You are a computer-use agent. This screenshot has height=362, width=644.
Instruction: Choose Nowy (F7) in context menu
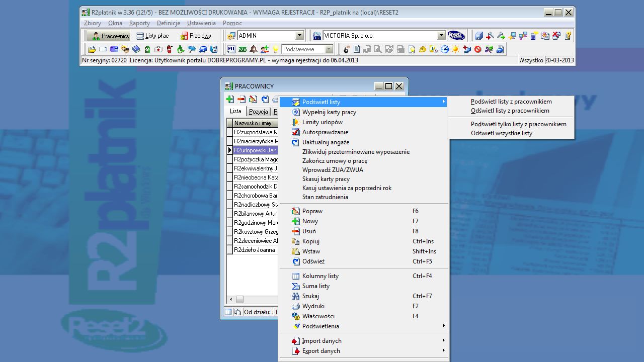364,221
